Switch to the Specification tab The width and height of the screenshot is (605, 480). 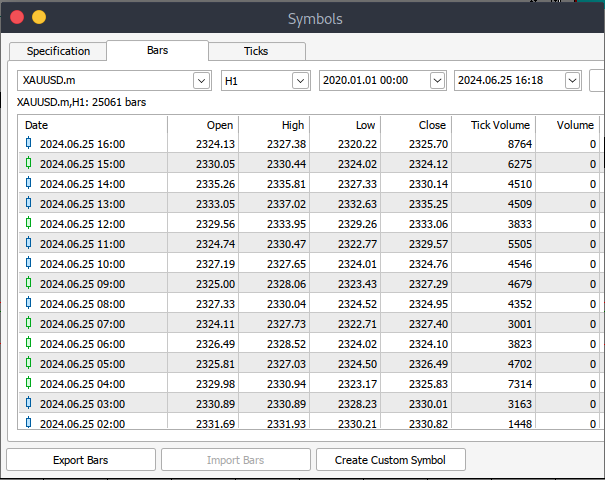58,51
